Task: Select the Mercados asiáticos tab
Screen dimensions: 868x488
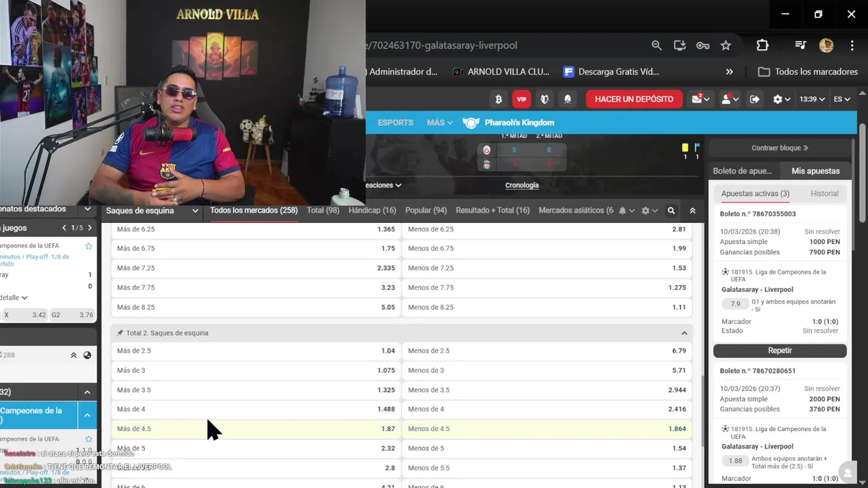Action: point(576,211)
